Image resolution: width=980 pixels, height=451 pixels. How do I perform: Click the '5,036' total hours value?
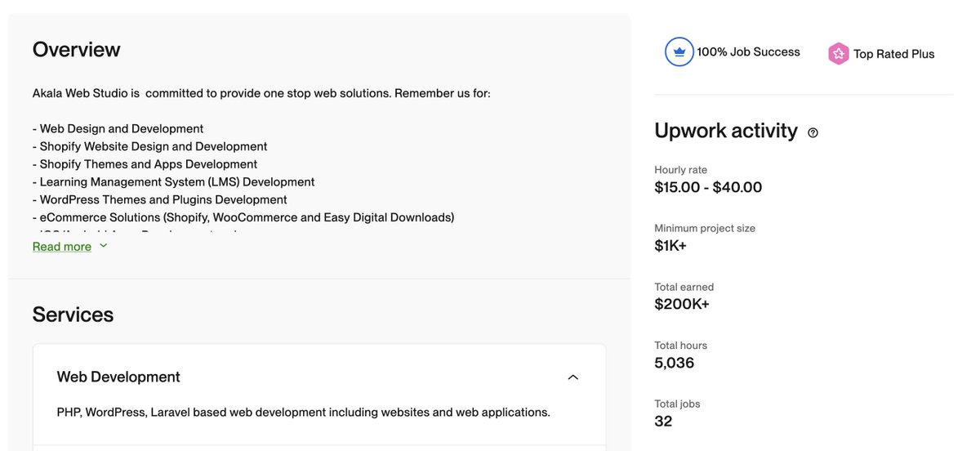(675, 363)
